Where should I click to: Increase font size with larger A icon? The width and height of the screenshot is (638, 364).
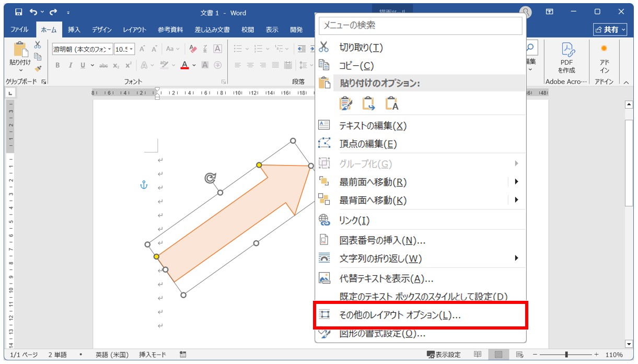tap(142, 49)
